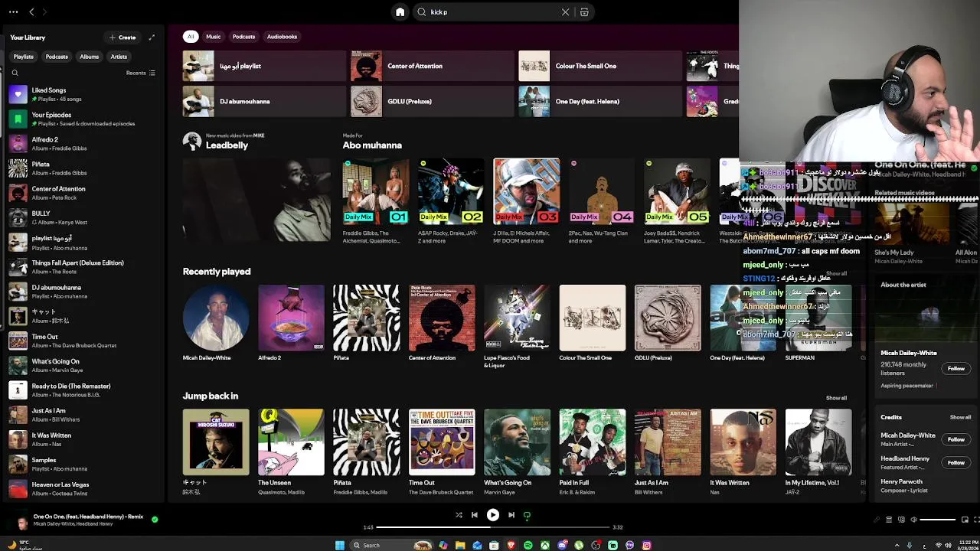Mute with the speaker icon
This screenshot has width=980, height=551.
coord(913,520)
